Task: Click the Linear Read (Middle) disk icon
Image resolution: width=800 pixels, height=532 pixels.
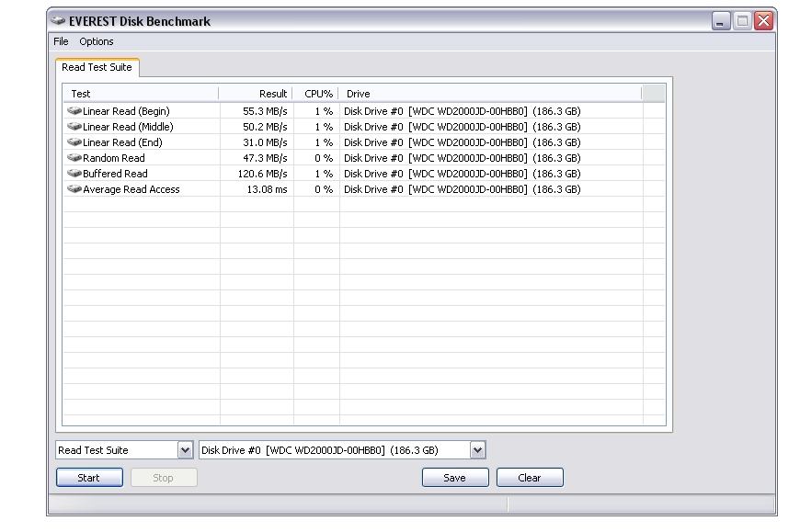Action: click(74, 127)
